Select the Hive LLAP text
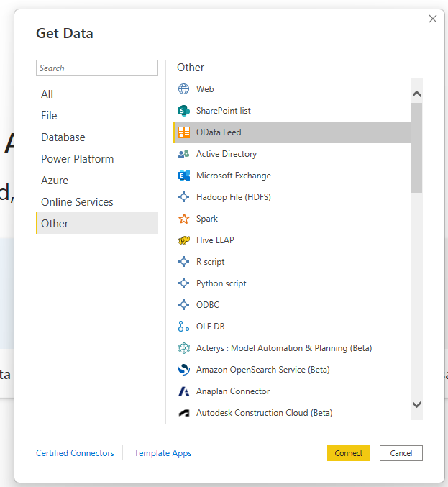 coord(215,240)
